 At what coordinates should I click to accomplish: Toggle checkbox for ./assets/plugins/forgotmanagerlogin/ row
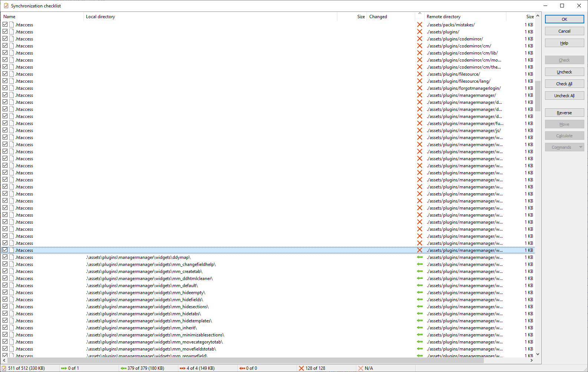pos(5,88)
